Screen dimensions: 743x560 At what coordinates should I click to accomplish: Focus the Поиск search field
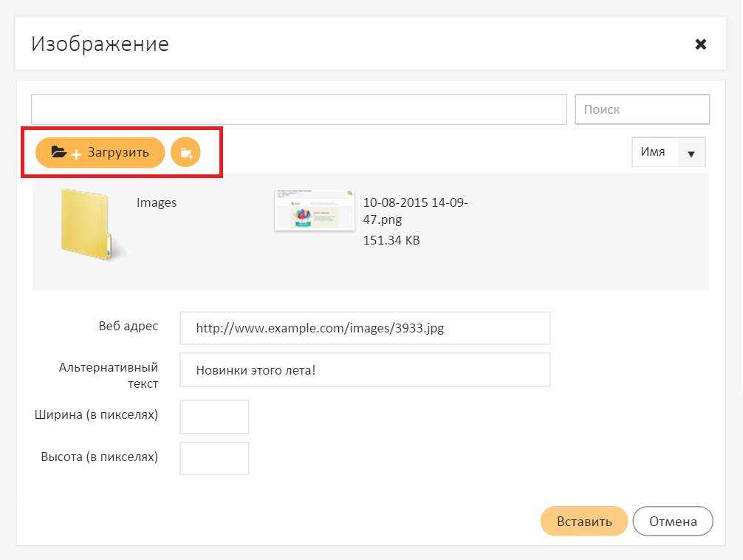642,109
